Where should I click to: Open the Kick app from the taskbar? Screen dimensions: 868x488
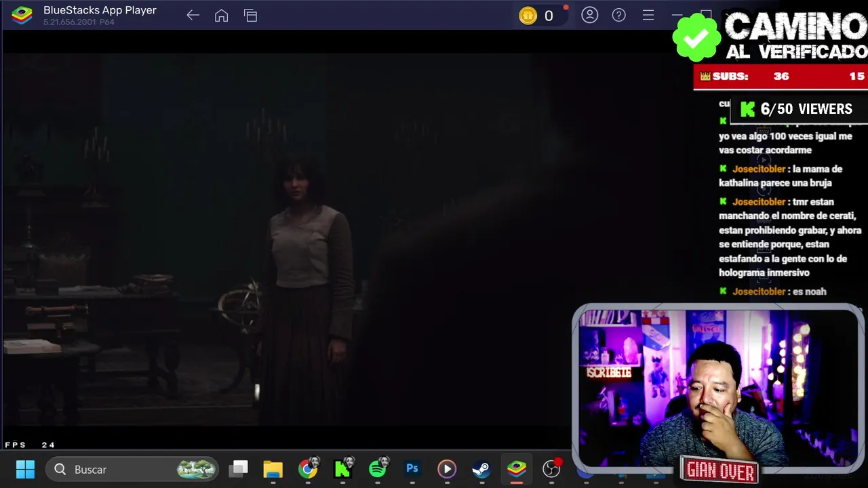click(x=342, y=468)
